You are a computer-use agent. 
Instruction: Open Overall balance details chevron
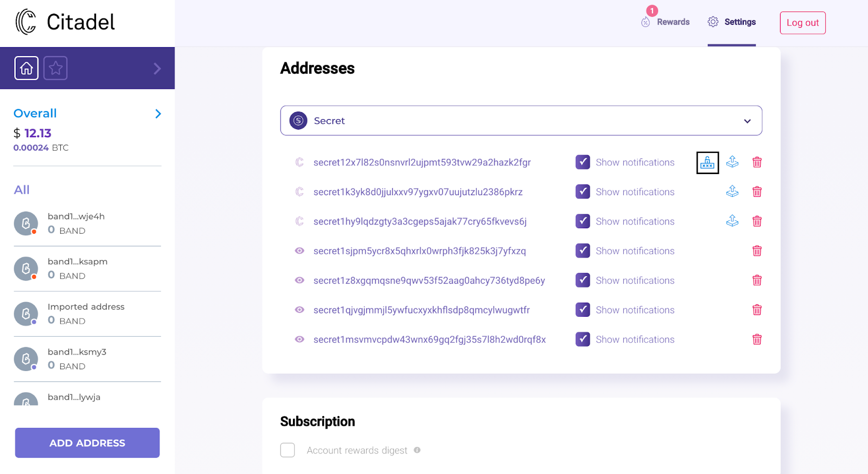tap(158, 113)
